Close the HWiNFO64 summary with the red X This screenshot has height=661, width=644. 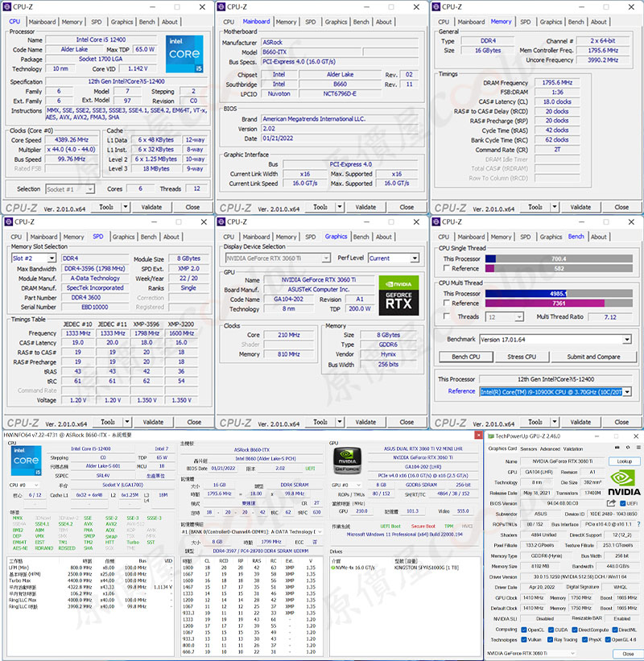[x=478, y=435]
